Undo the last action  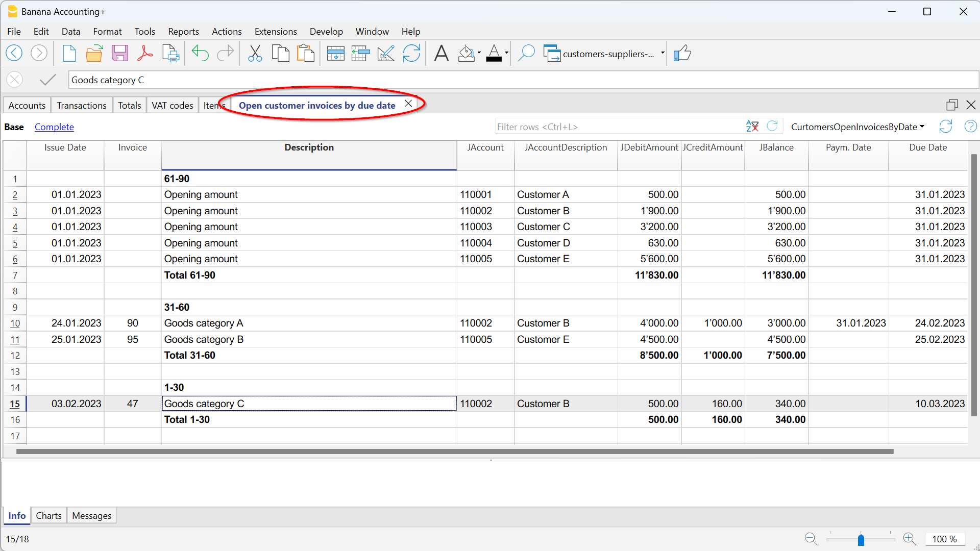tap(201, 53)
